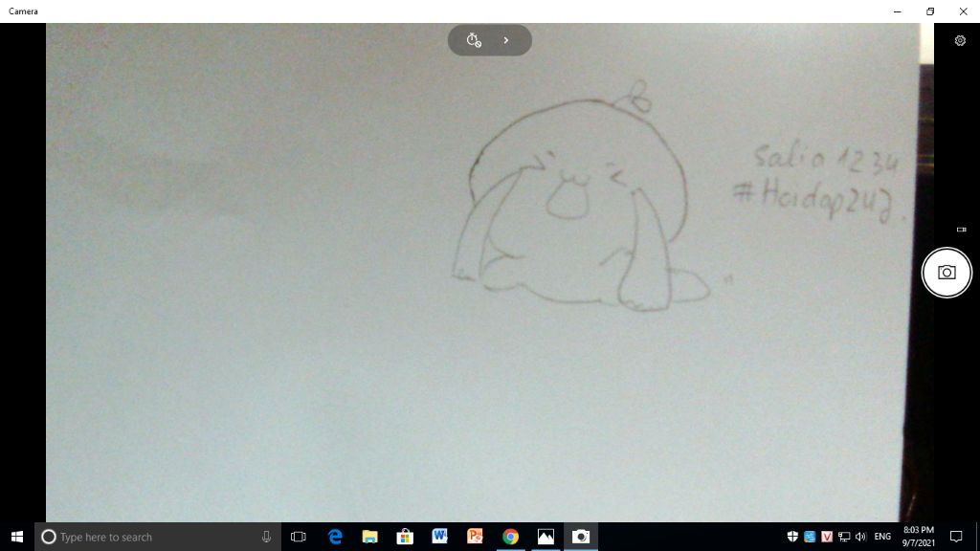Open the blue tray icon next to Security

point(810,537)
